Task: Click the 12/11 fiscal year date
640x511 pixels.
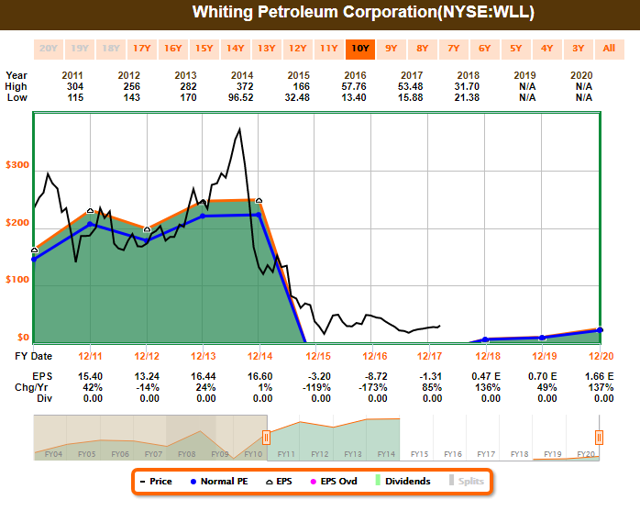Action: 90,356
